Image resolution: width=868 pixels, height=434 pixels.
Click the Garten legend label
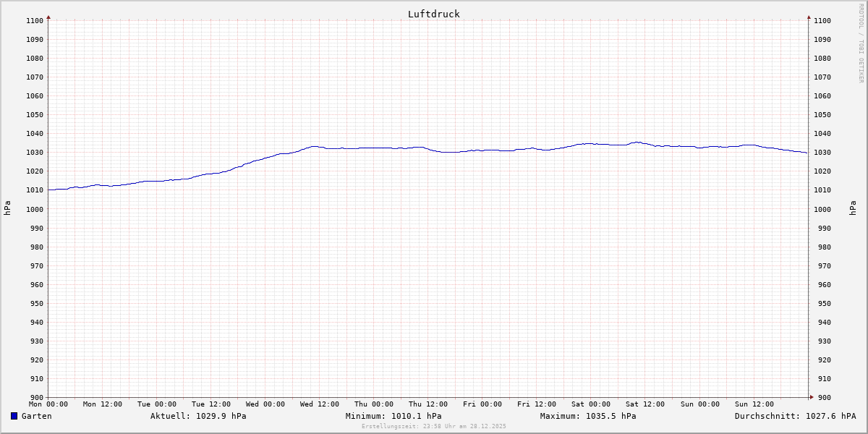36,416
